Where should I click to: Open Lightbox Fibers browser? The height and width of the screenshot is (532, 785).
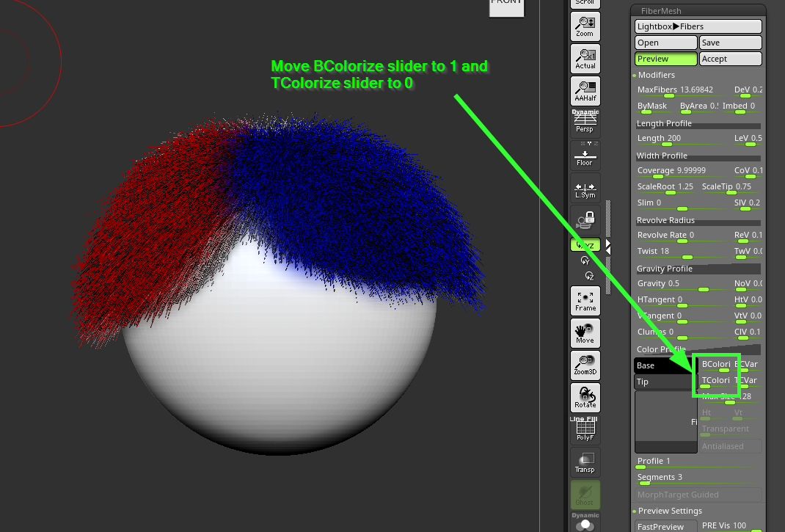[698, 26]
